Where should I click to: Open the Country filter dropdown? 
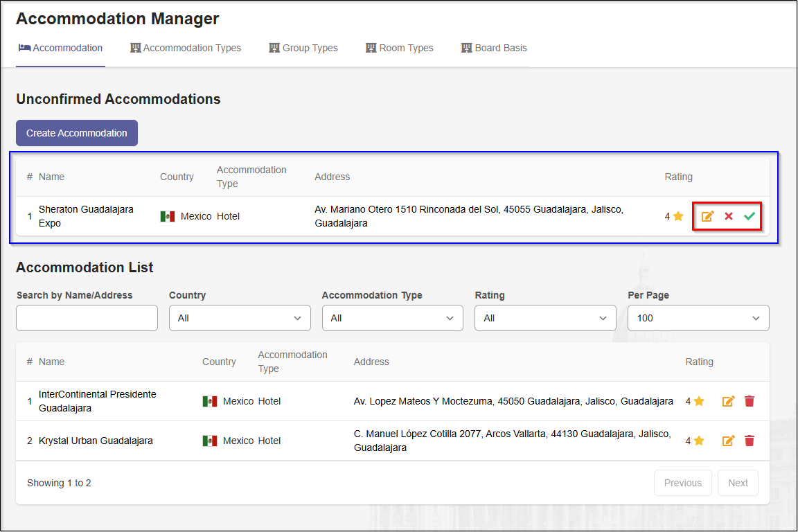coord(240,318)
